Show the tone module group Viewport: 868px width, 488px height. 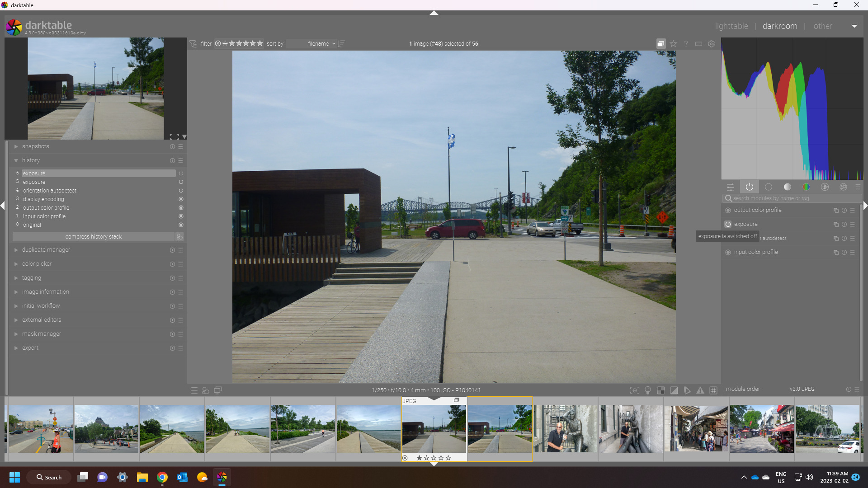[x=788, y=187]
